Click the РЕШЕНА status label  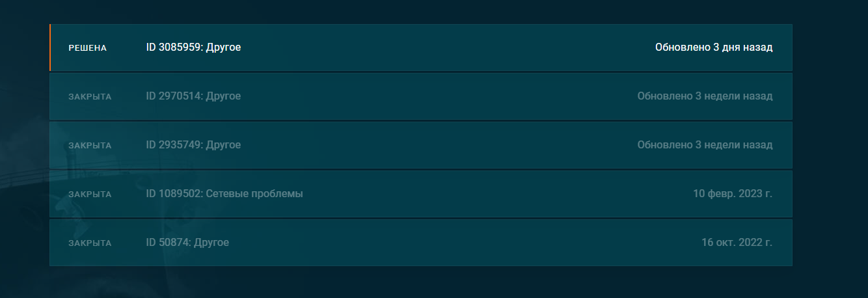pyautogui.click(x=87, y=48)
